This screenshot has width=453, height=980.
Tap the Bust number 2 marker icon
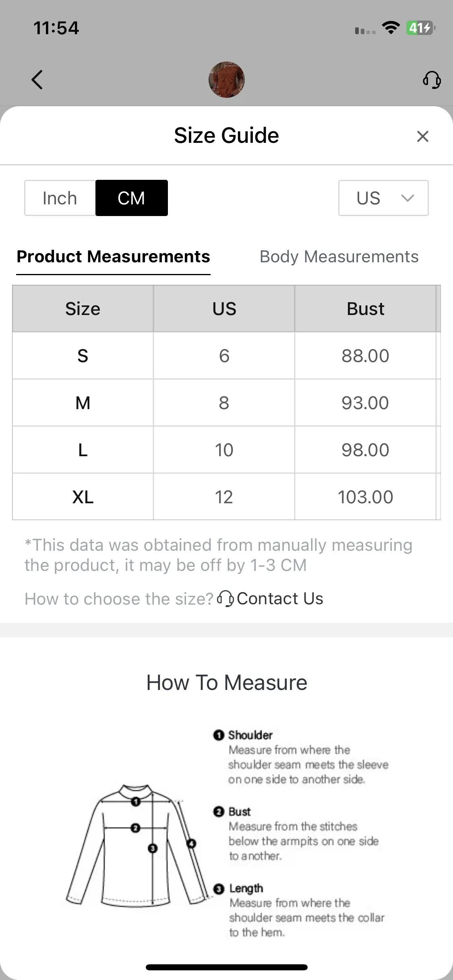pos(218,811)
